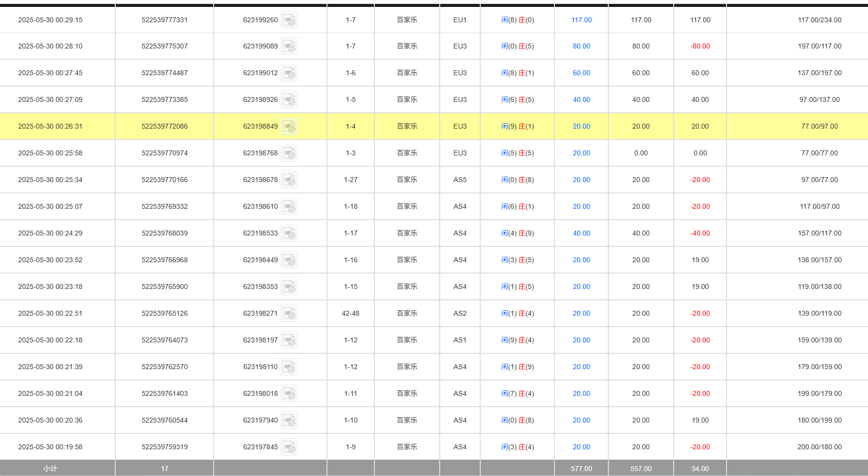View video for highlighted round 623198849
The width and height of the screenshot is (868, 476).
coord(289,127)
